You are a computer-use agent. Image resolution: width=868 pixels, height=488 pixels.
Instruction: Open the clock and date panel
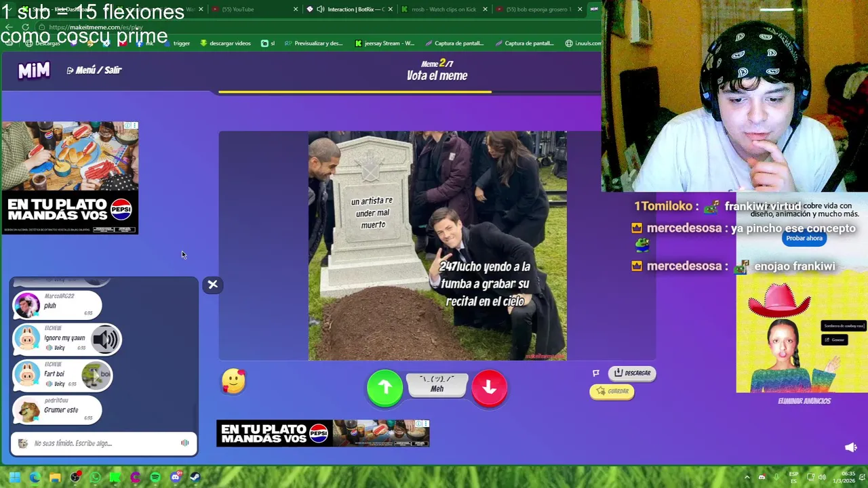pyautogui.click(x=849, y=477)
